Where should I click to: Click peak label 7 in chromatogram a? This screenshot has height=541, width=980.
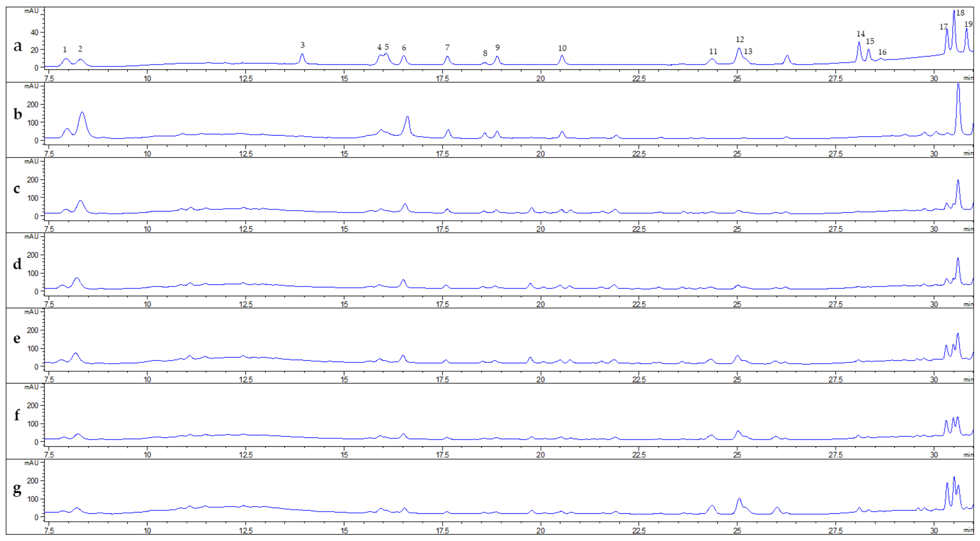[x=447, y=48]
